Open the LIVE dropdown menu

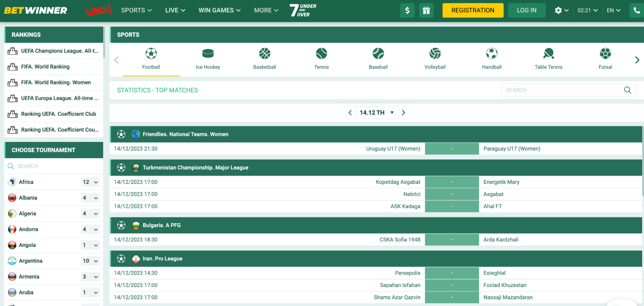(175, 10)
